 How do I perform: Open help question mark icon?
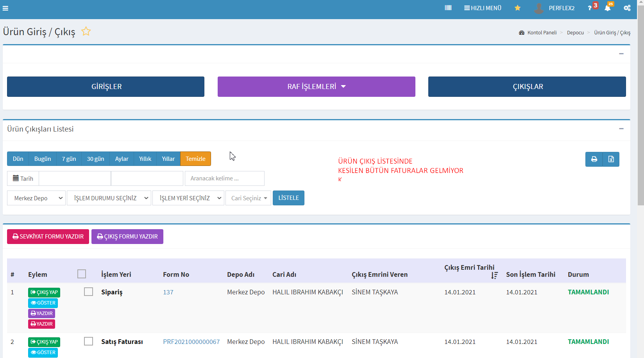click(x=590, y=8)
